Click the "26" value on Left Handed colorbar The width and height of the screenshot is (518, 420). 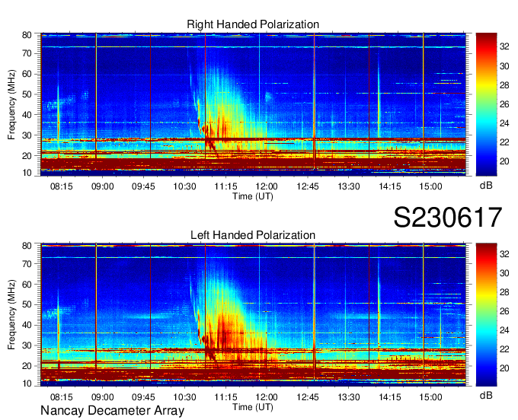click(x=504, y=311)
